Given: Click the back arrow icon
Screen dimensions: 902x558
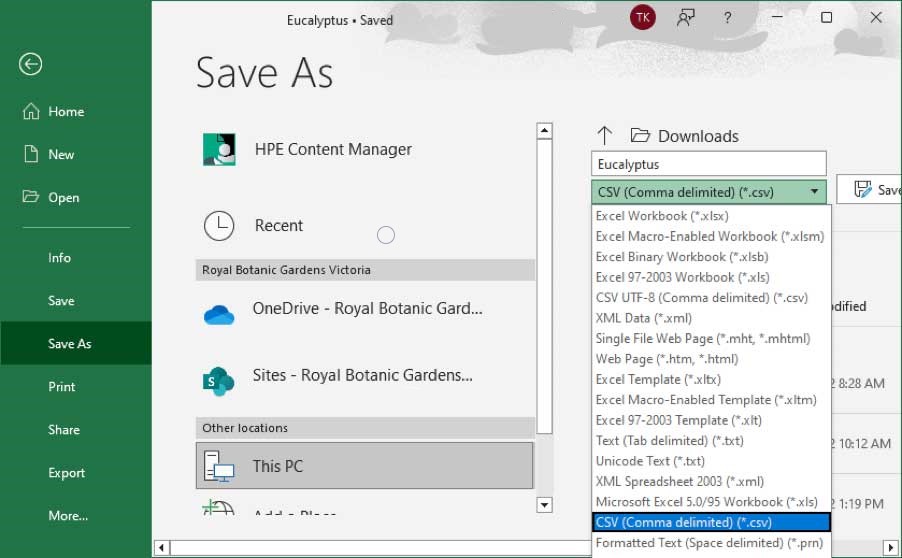Looking at the screenshot, I should tap(30, 64).
